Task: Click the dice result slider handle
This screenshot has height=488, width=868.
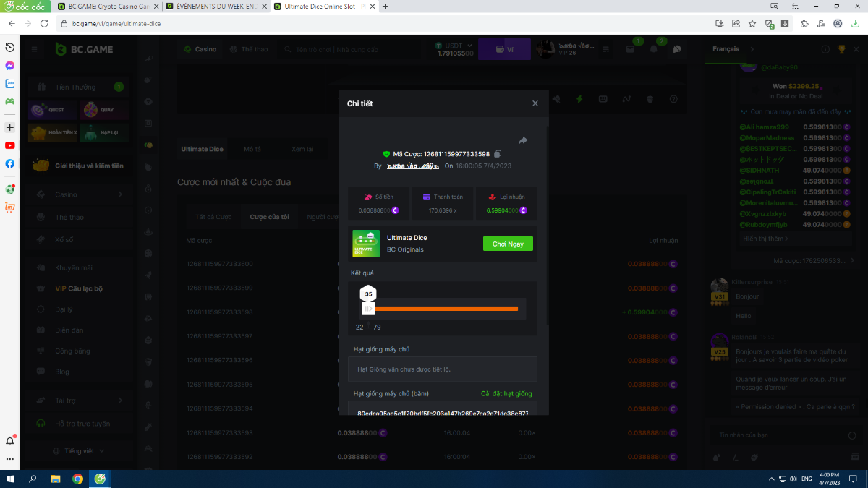Action: 368,309
